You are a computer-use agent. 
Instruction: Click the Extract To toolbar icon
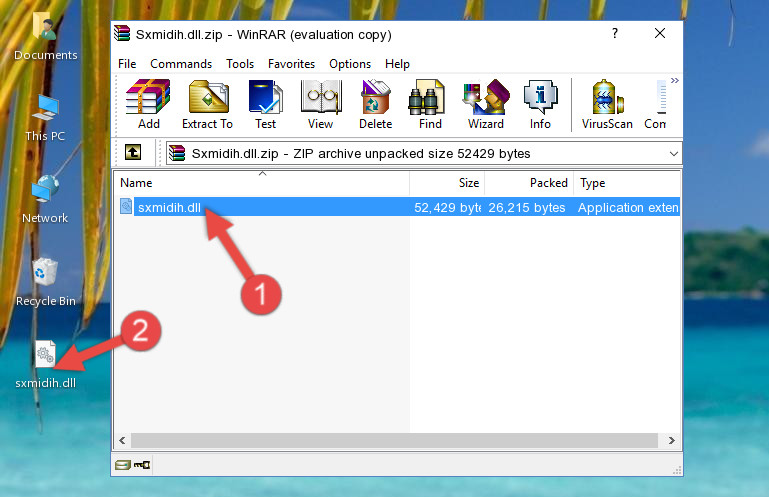[x=207, y=104]
